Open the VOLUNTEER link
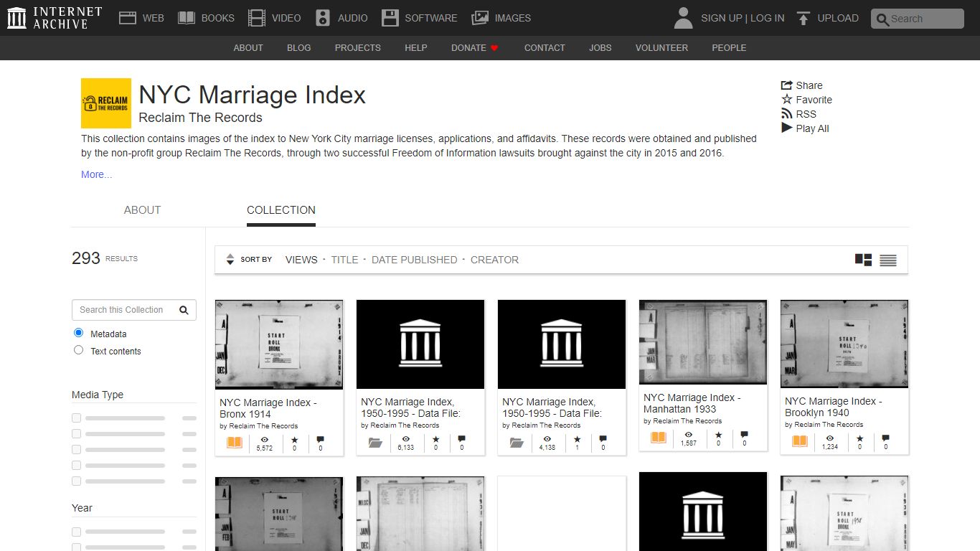The width and height of the screenshot is (980, 551). tap(661, 48)
